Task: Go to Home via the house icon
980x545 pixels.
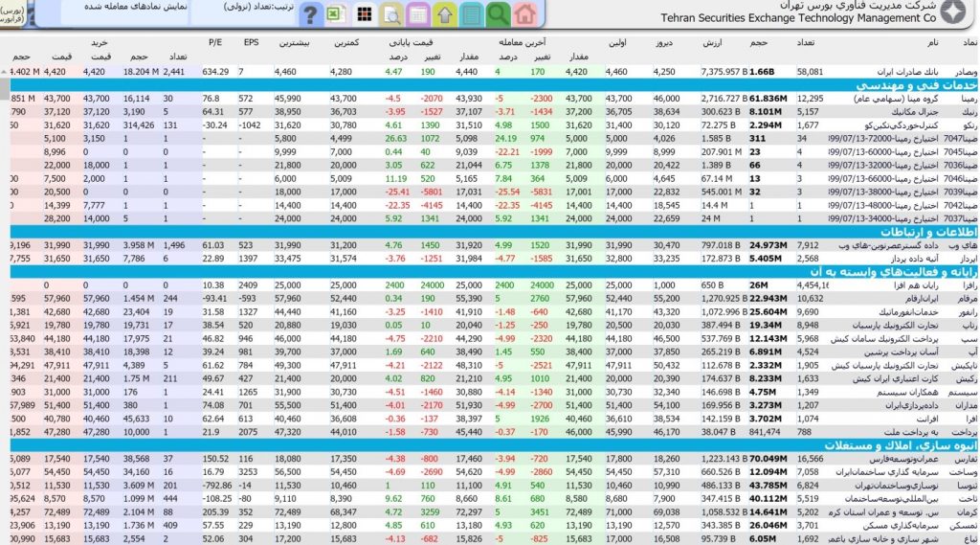Action: point(525,13)
